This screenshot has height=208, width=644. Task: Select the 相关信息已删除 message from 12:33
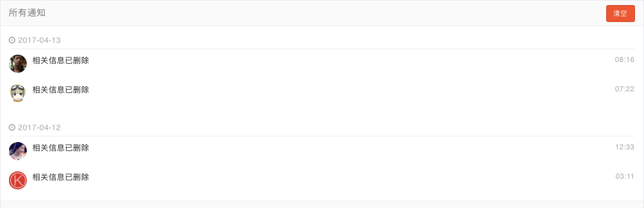click(61, 148)
